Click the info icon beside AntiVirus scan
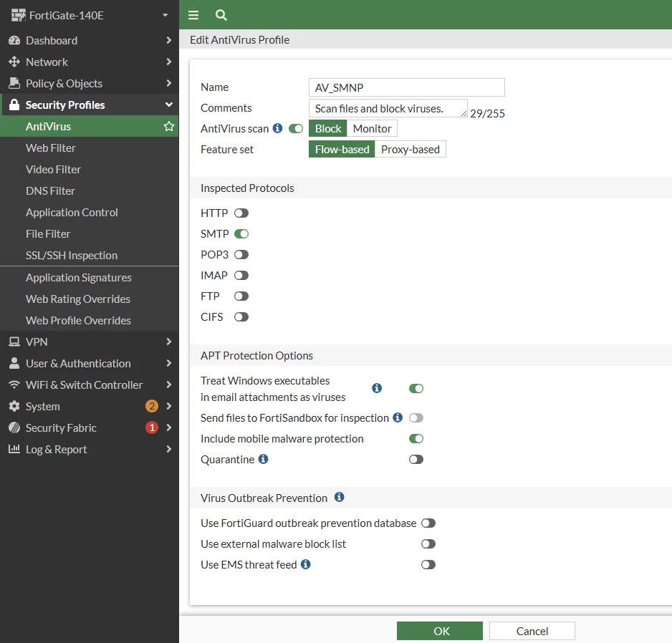This screenshot has height=643, width=672. [x=277, y=128]
